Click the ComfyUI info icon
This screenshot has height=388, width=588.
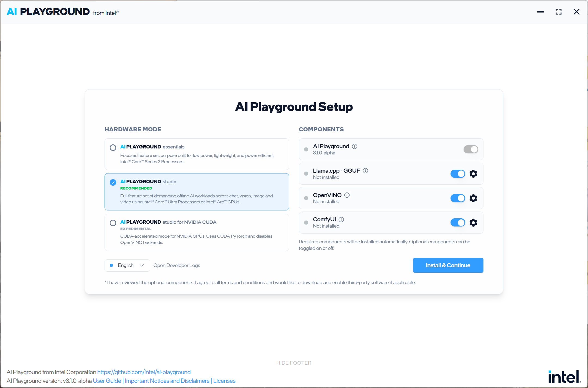(341, 219)
